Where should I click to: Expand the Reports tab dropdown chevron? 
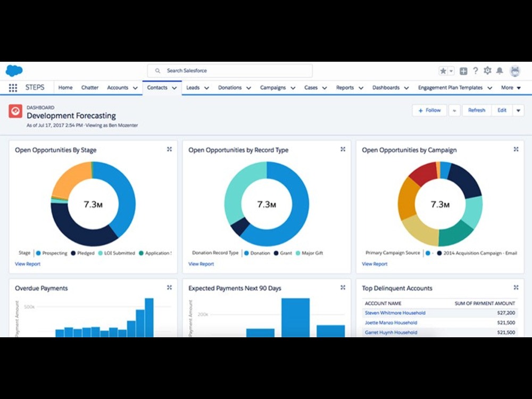point(361,88)
